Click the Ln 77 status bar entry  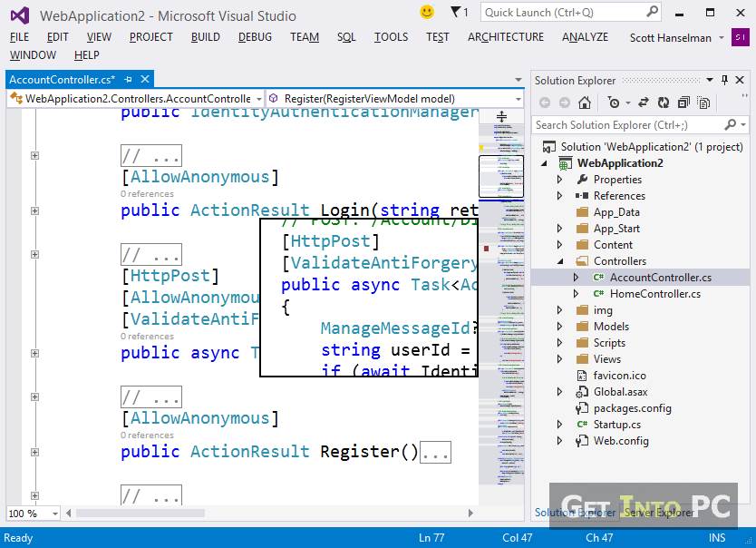[x=431, y=538]
